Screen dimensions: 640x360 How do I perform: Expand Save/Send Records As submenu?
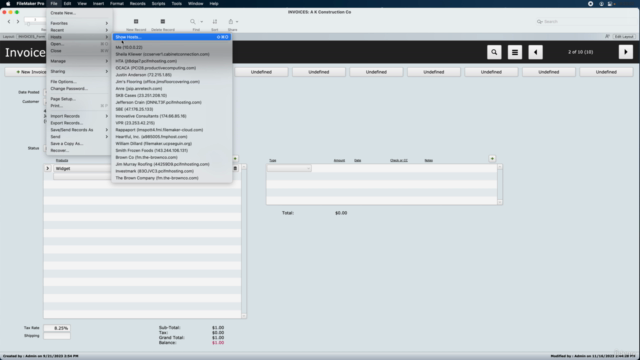click(79, 130)
